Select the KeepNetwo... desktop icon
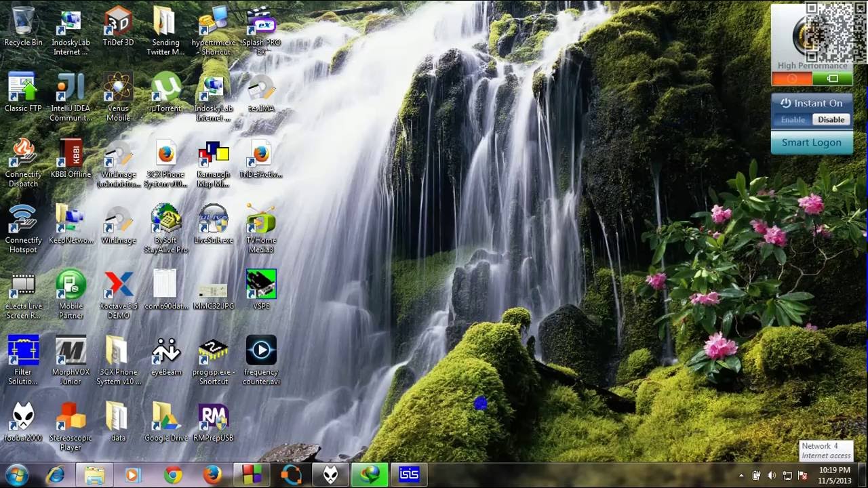868x488 pixels. 71,224
